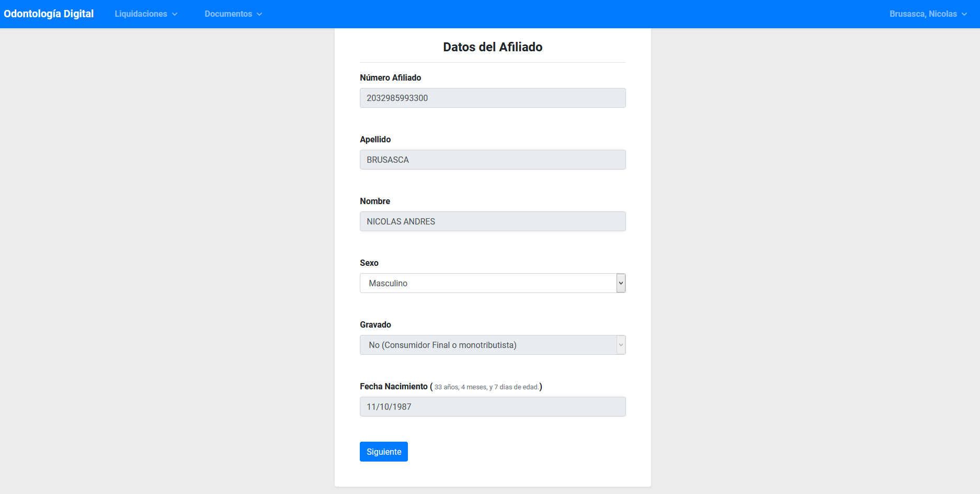Screen dimensions: 980x494
Task: Click the chevron beside Documentos
Action: [259, 14]
